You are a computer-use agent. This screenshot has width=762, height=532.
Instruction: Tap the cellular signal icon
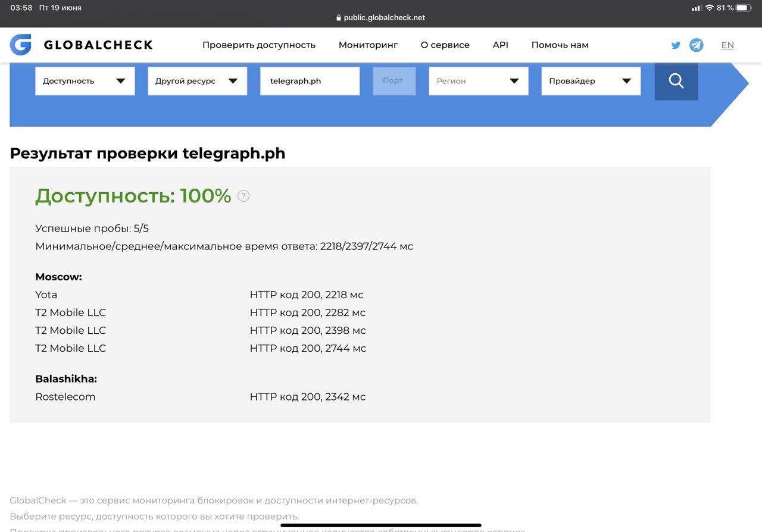697,8
